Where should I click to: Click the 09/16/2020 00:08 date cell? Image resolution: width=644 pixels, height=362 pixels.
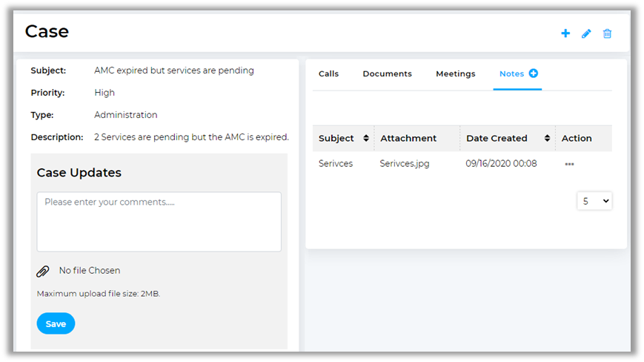(501, 163)
